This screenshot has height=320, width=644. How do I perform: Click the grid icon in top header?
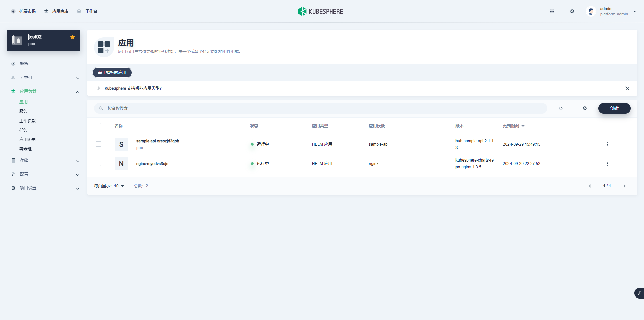click(x=552, y=11)
